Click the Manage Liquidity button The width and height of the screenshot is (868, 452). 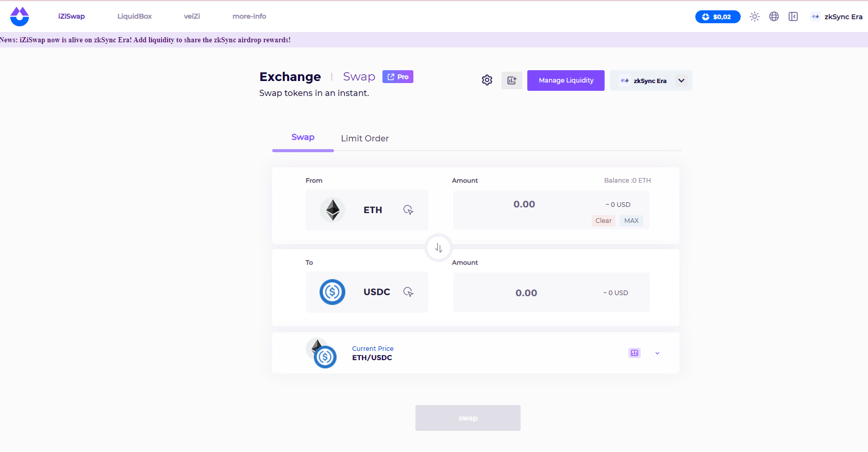click(x=566, y=80)
